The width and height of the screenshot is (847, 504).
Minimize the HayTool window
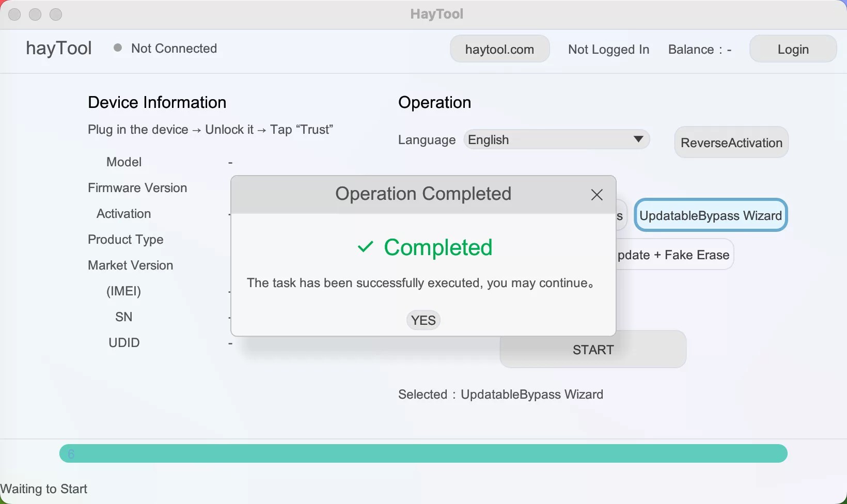35,14
